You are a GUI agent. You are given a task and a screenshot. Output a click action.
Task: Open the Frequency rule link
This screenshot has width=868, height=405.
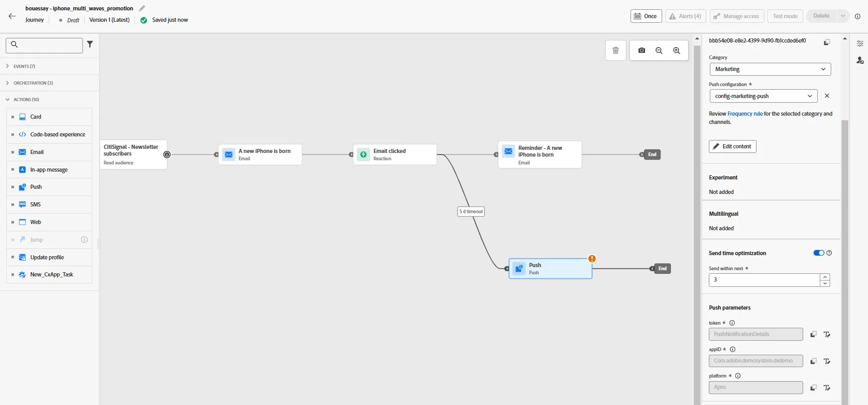click(745, 114)
